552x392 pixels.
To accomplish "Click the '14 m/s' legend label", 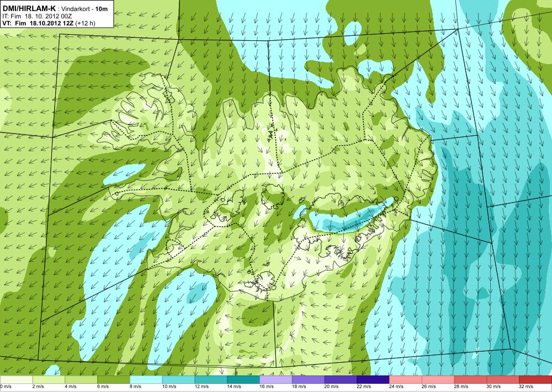I will [x=233, y=386].
